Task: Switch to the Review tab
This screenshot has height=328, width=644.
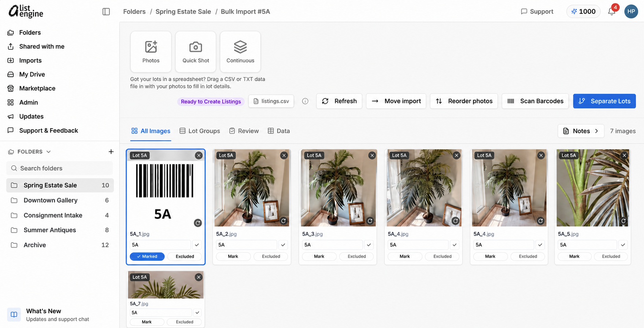Action: point(244,131)
